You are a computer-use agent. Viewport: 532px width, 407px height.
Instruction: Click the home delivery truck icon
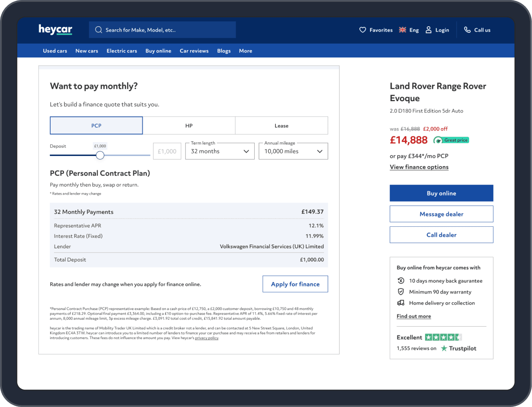tap(401, 303)
